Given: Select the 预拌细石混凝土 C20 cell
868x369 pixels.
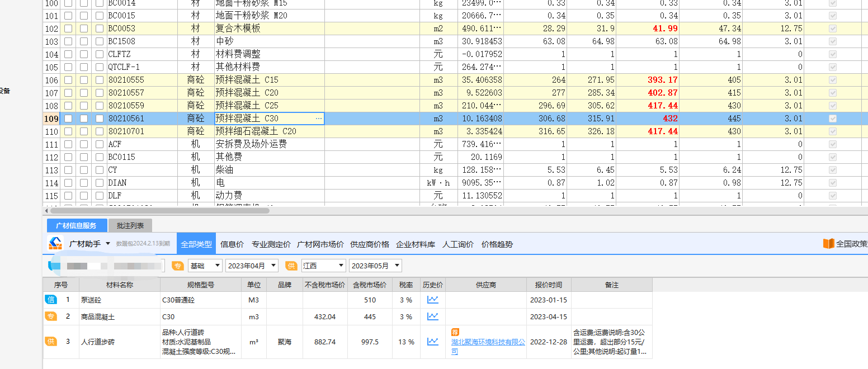Looking at the screenshot, I should (x=270, y=131).
